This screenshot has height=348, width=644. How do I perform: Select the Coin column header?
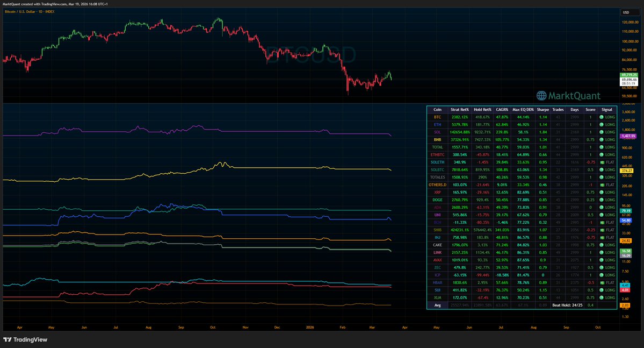[x=437, y=109]
